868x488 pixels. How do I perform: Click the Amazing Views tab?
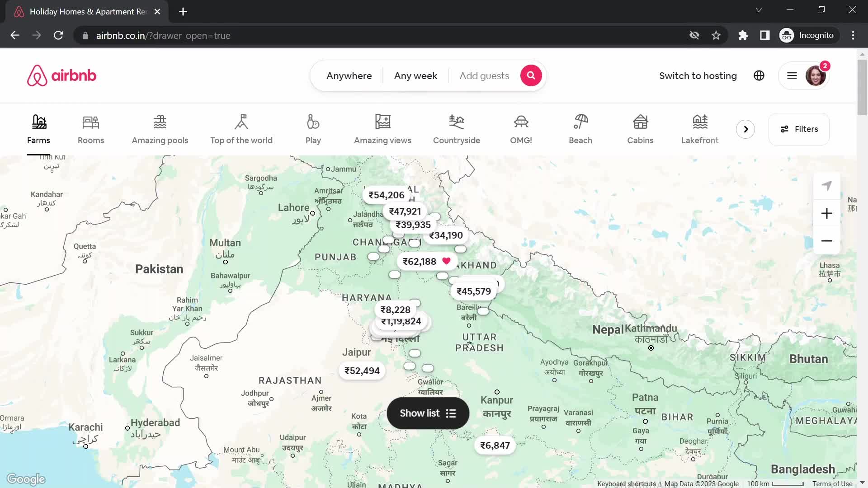point(383,129)
